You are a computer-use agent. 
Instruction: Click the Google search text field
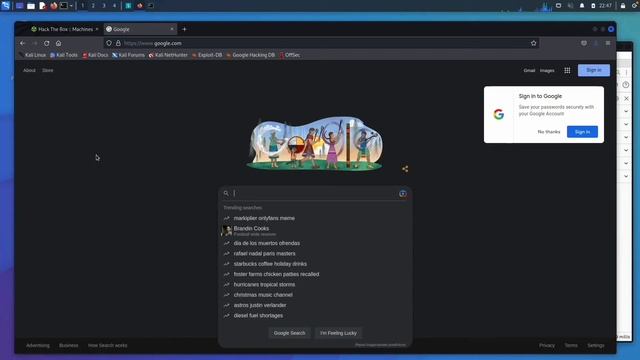pyautogui.click(x=315, y=193)
